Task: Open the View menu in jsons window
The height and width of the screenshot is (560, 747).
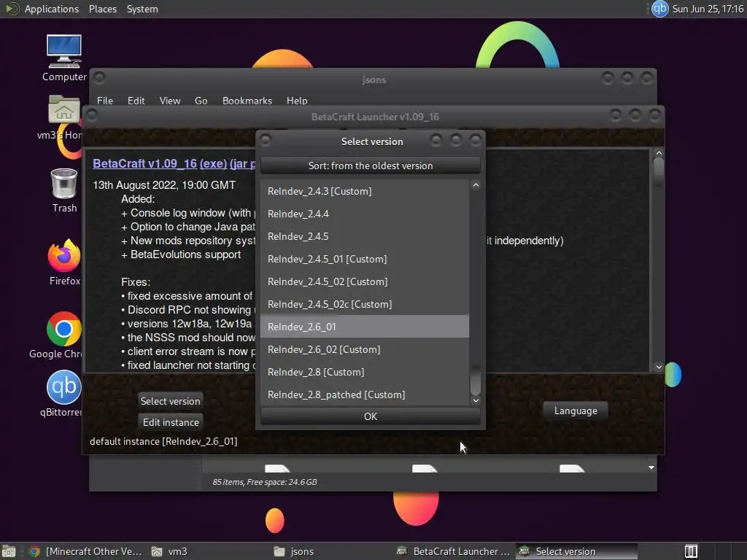Action: point(169,101)
